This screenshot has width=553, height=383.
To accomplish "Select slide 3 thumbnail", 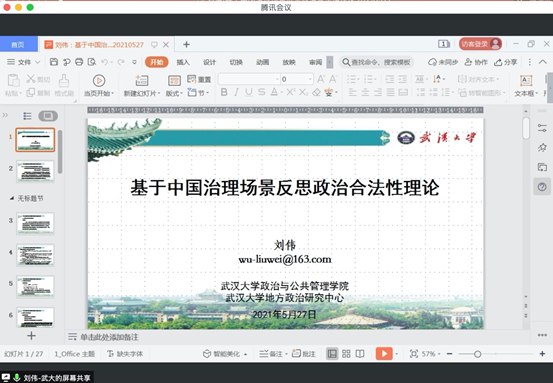I will 35,223.
